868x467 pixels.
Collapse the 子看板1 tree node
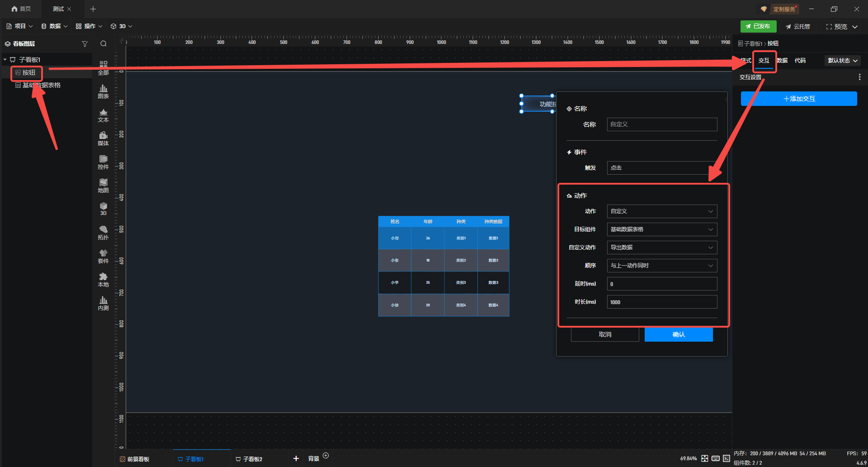5,60
